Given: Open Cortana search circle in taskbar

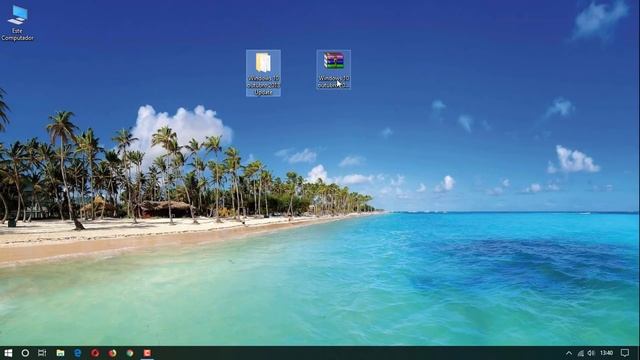Looking at the screenshot, I should [25, 353].
